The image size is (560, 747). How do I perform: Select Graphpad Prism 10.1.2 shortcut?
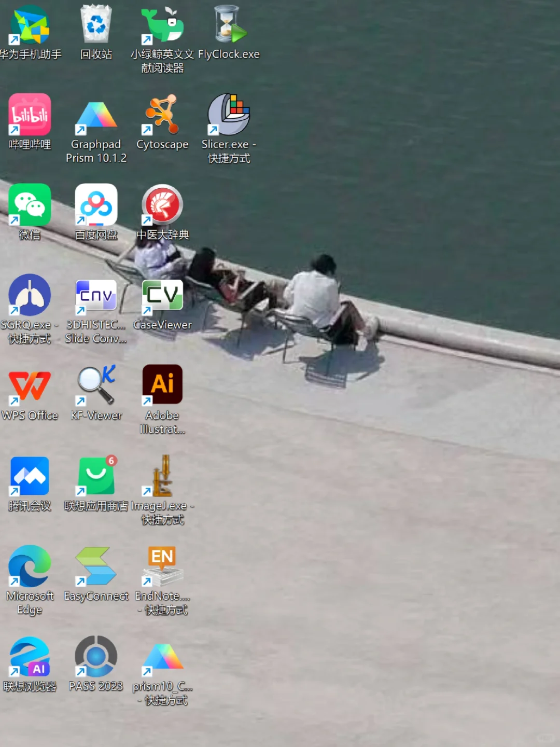click(x=96, y=115)
